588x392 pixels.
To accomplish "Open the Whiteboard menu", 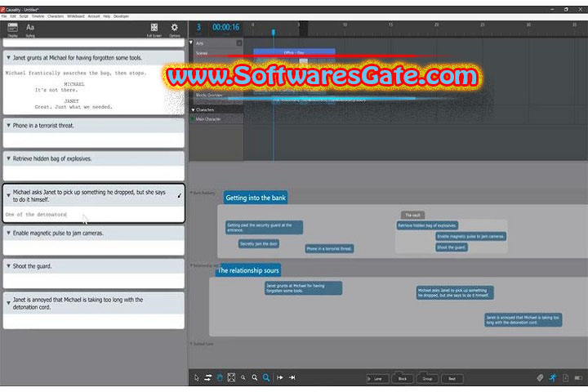I will (x=76, y=16).
